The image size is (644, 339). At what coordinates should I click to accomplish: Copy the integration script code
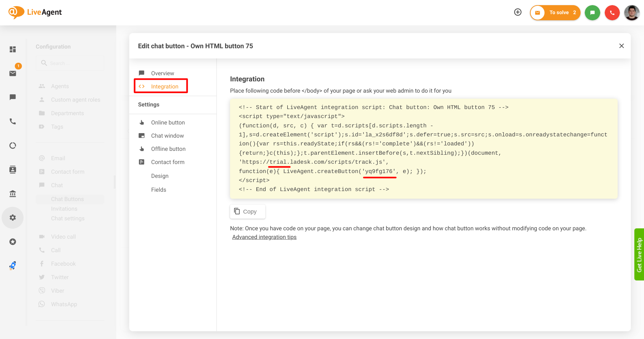247,211
